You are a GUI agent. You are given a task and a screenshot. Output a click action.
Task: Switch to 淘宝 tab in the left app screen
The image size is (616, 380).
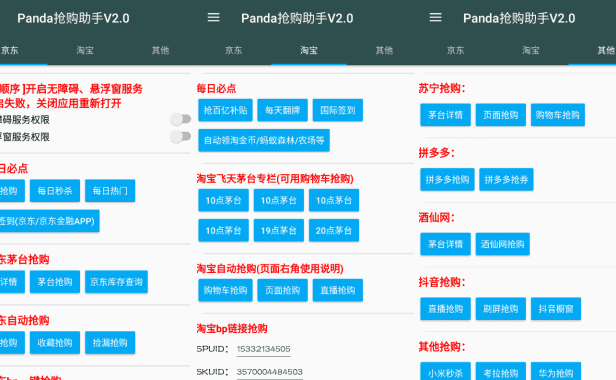85,50
